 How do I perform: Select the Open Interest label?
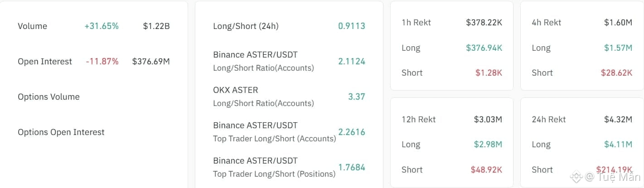(x=45, y=62)
